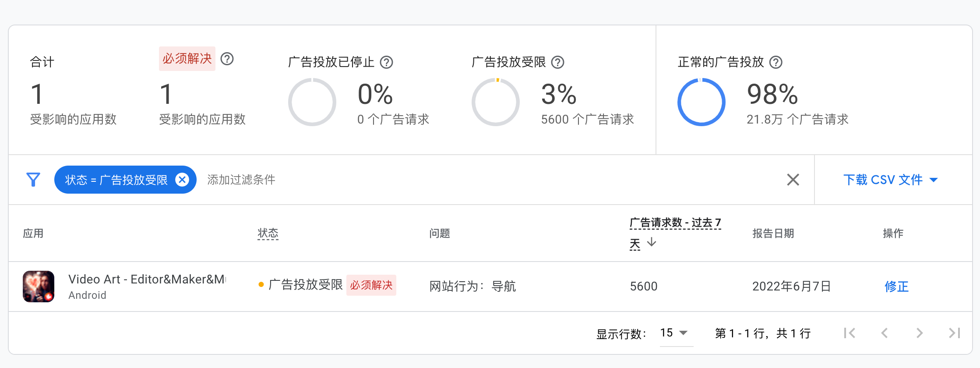Open help for 必须解决 status
Screen dimensions: 980x368
[227, 58]
